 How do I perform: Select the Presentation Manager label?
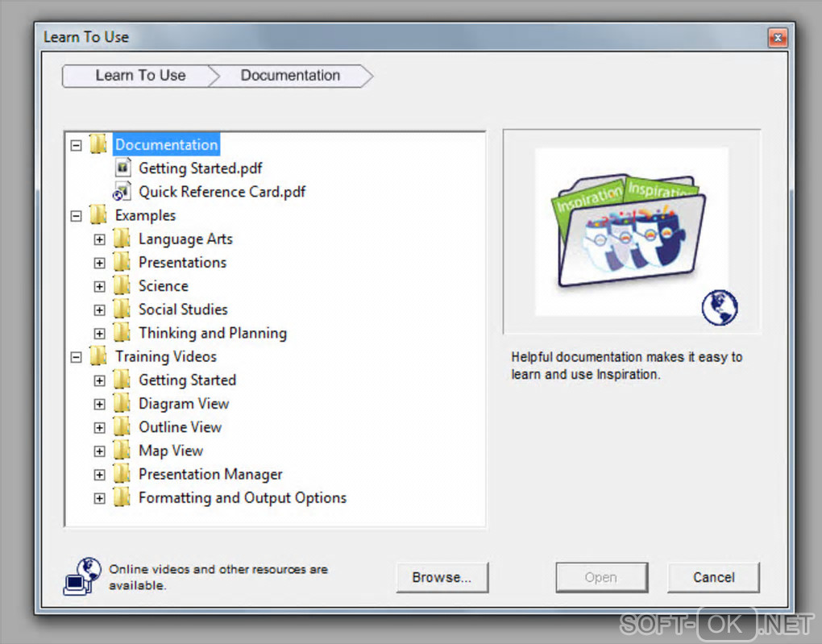click(210, 474)
